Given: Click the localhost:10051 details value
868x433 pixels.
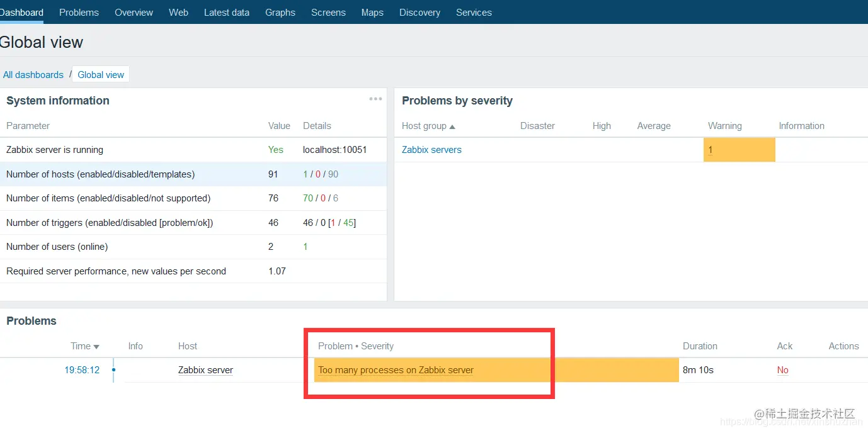Looking at the screenshot, I should (x=334, y=150).
